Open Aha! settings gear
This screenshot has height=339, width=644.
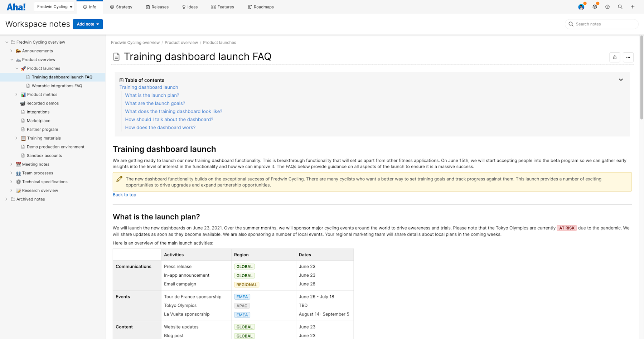tap(595, 7)
